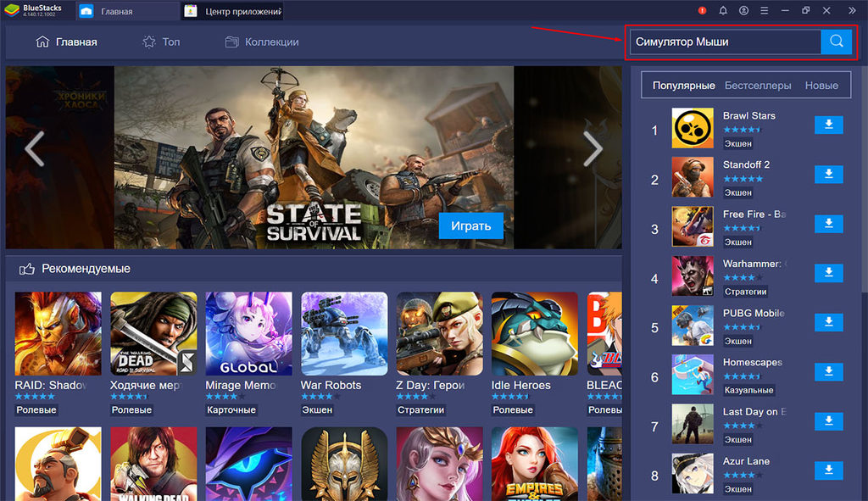
Task: Open Brawl Stars app icon
Action: pyautogui.click(x=693, y=128)
